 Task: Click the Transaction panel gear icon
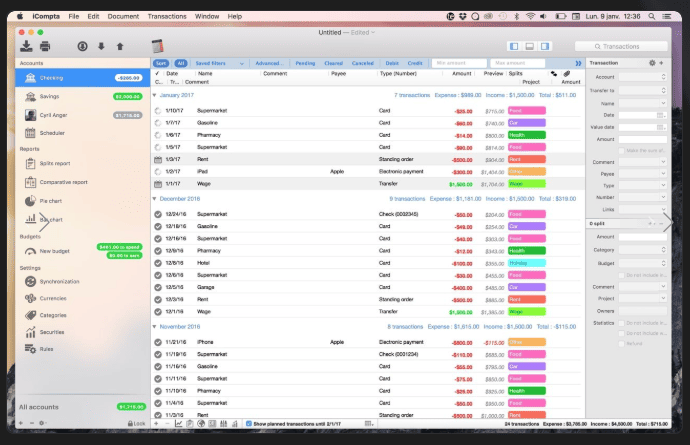tap(652, 63)
